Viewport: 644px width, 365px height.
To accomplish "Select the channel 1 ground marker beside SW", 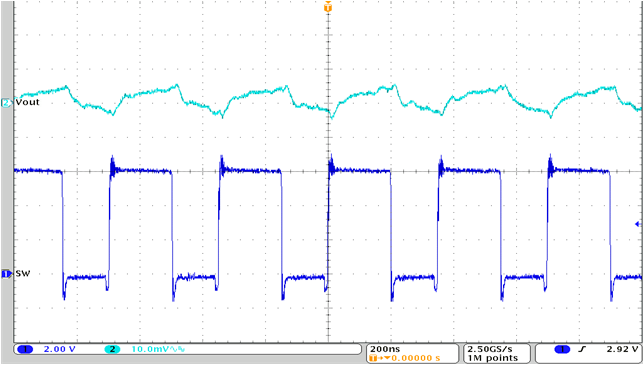I will pos(7,274).
